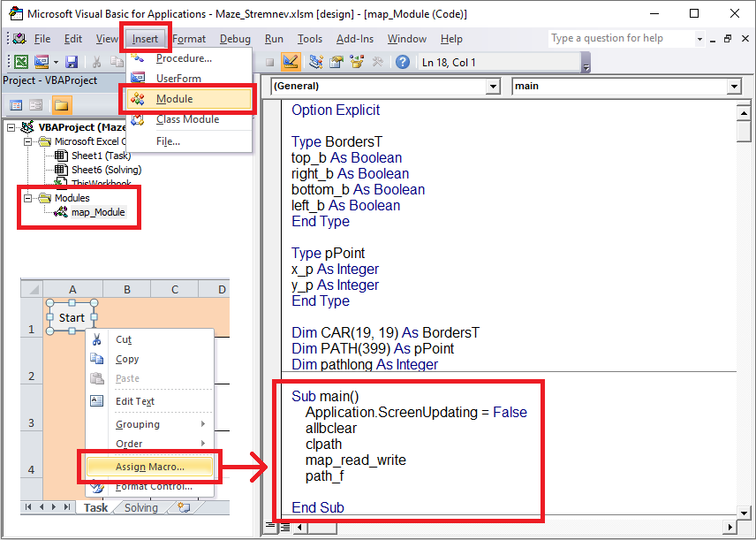Select Sheet6 (Solving) in the project tree
The width and height of the screenshot is (756, 540).
tap(107, 170)
